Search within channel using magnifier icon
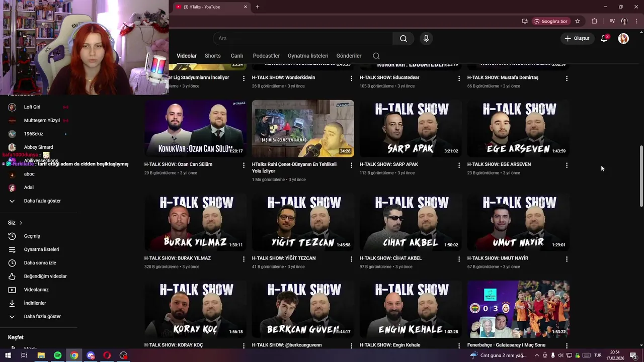The image size is (644, 362). (376, 56)
